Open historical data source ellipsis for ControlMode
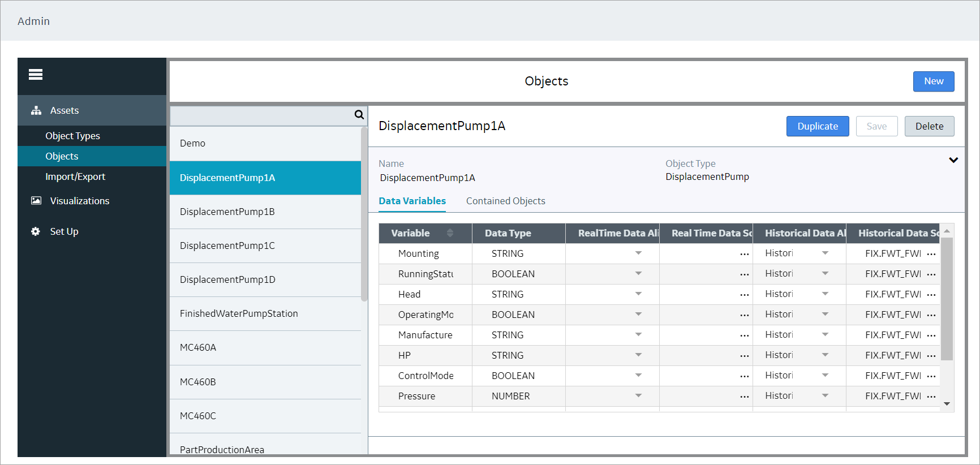980x465 pixels. tap(931, 376)
